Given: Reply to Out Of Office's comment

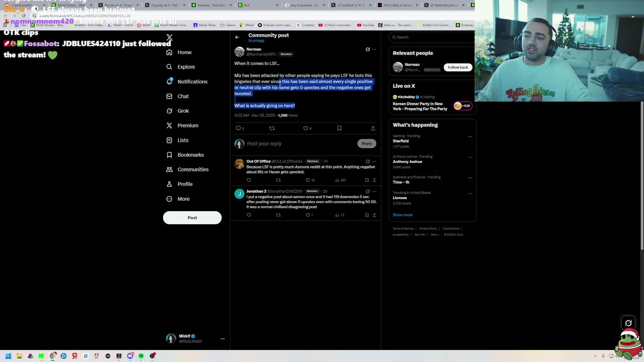Looking at the screenshot, I should click(249, 180).
